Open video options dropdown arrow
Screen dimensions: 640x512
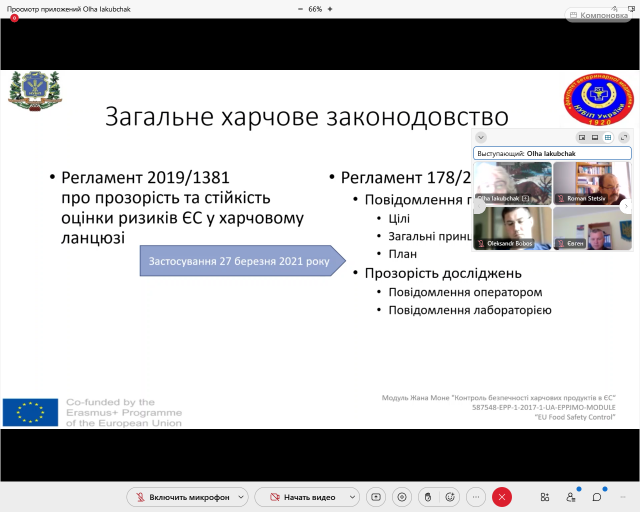tap(352, 497)
